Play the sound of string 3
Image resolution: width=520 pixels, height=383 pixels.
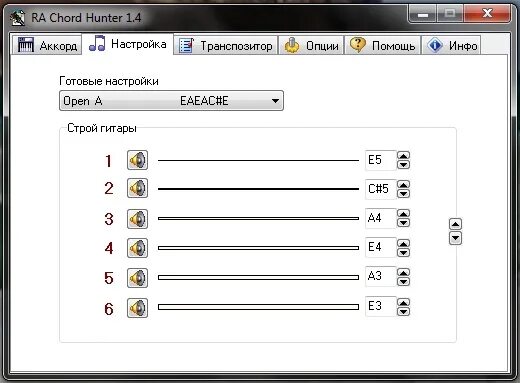(137, 219)
